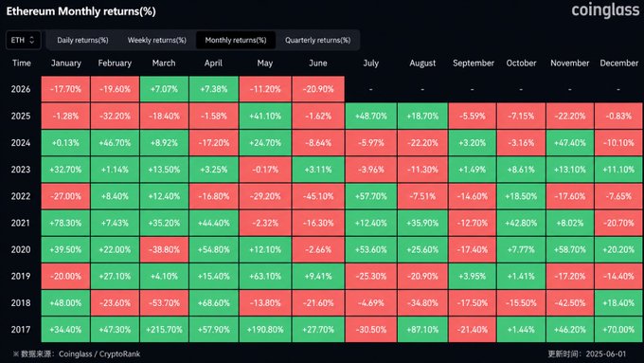The width and height of the screenshot is (644, 363).
Task: Click the +58.70% cell for November 2020
Action: pos(570,249)
